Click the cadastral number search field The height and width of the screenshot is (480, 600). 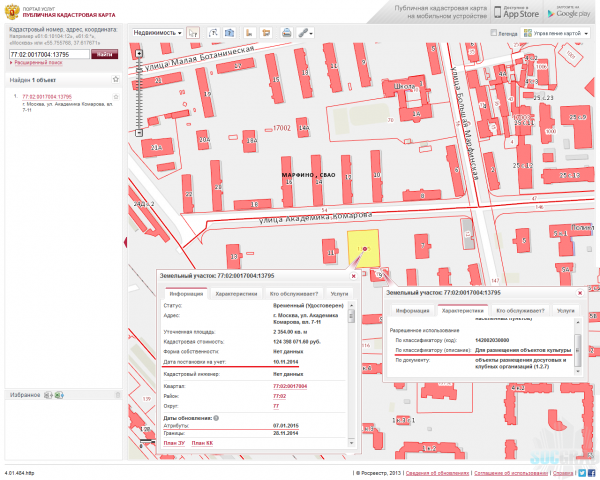click(50, 53)
